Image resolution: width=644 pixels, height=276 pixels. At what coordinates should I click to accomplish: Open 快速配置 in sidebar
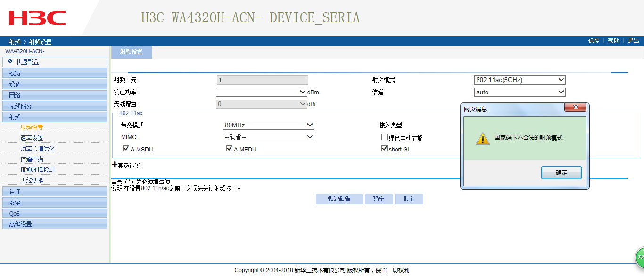pyautogui.click(x=55, y=62)
